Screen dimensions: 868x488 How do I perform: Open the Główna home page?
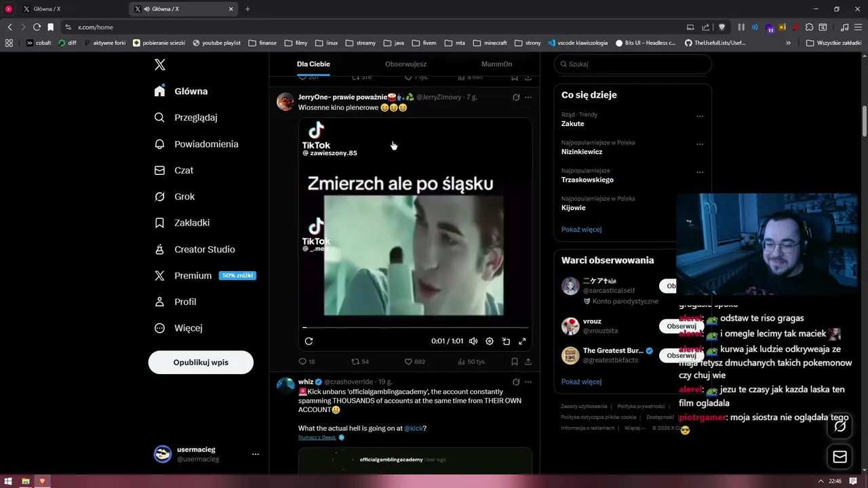click(x=181, y=91)
